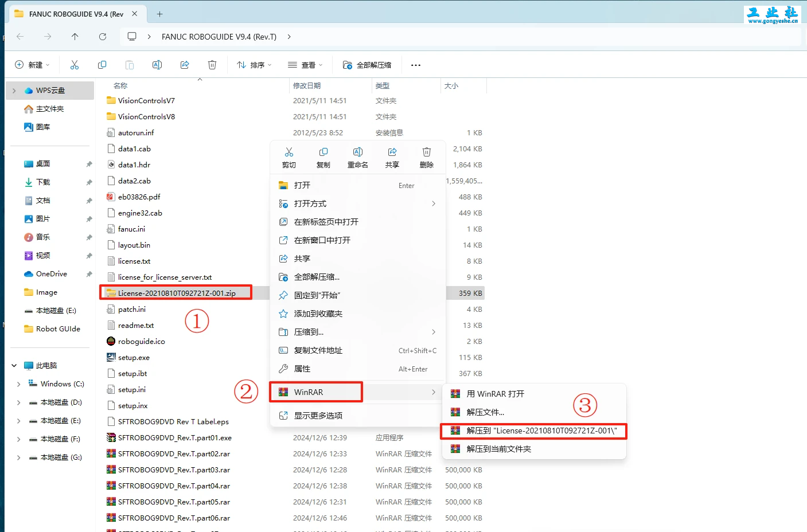Image resolution: width=807 pixels, height=532 pixels.
Task: Click the 重命名 rename icon in the context menu
Action: tap(358, 152)
